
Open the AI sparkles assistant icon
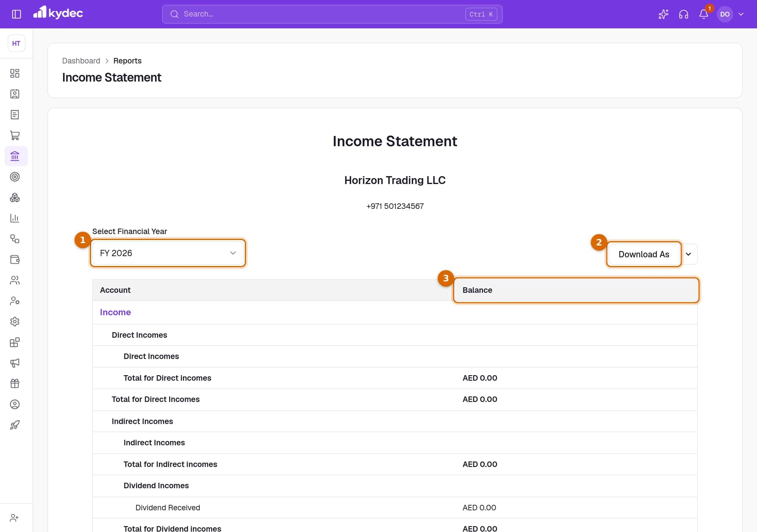663,14
